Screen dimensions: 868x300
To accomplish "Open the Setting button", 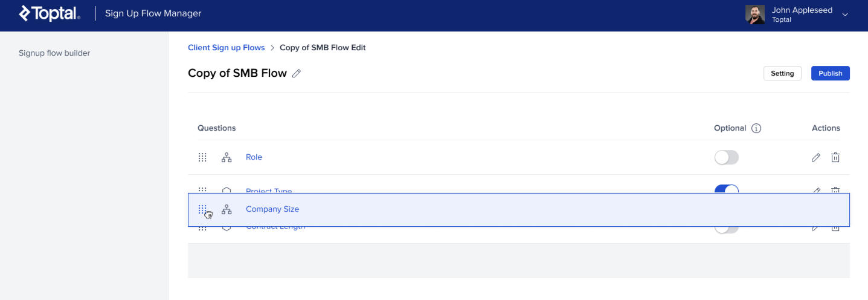I will point(782,73).
